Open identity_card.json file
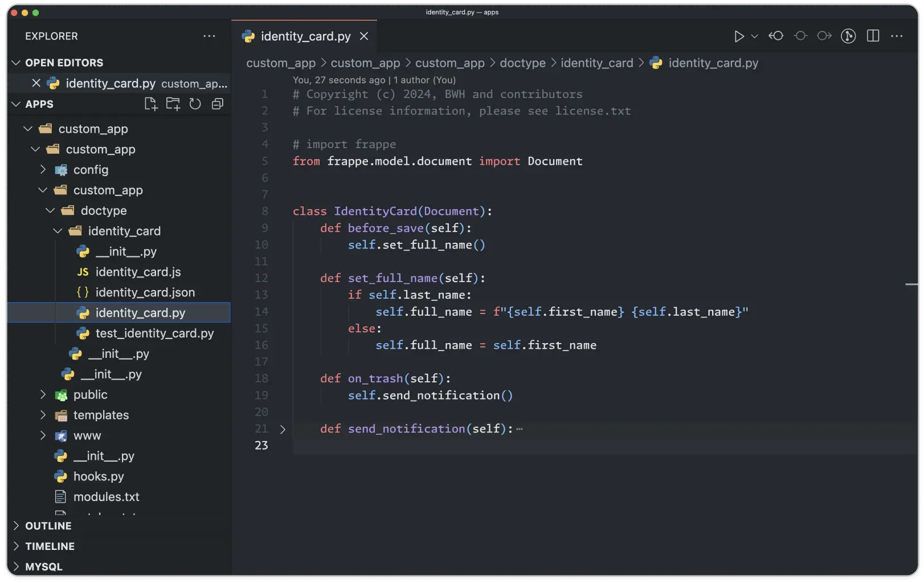This screenshot has width=924, height=583. click(145, 292)
